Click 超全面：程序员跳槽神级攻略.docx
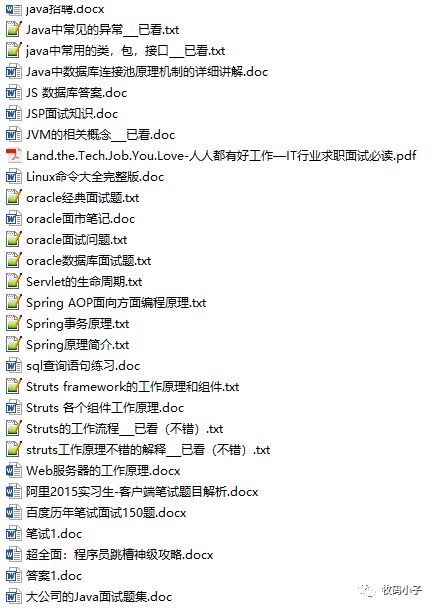 (x=120, y=555)
